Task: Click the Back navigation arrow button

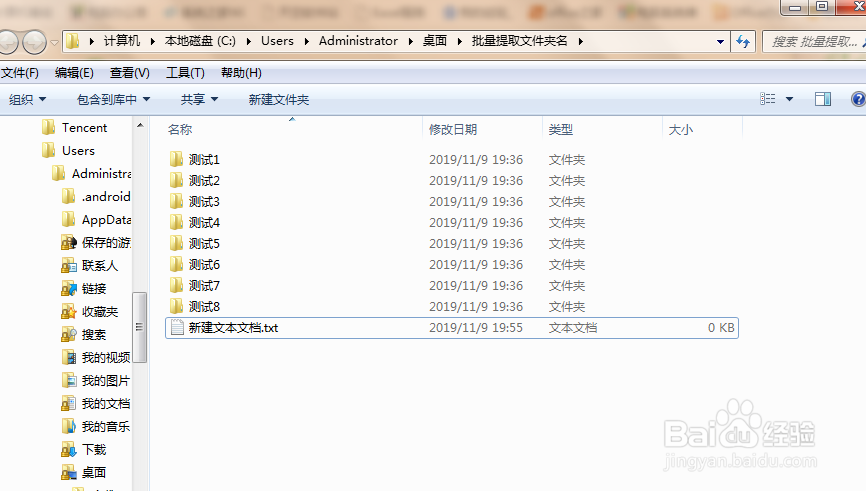Action: (7, 42)
